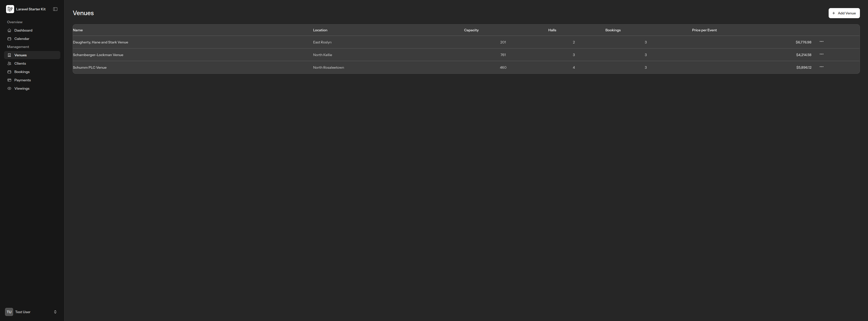868x321 pixels.
Task: Open Payments via its card icon
Action: [x=9, y=80]
